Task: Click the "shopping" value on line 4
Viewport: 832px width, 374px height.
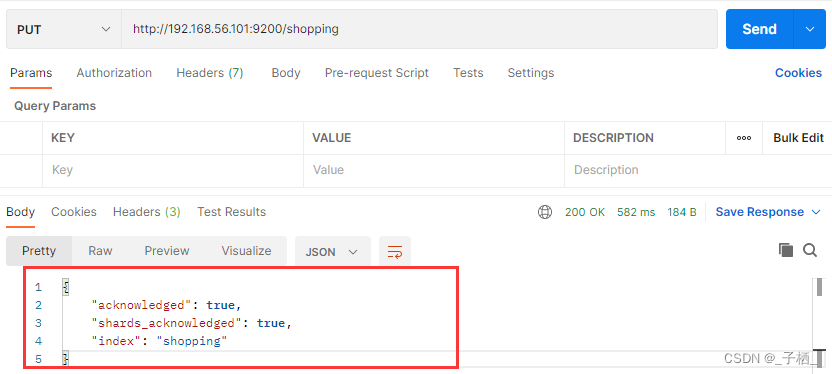Action: click(x=192, y=341)
